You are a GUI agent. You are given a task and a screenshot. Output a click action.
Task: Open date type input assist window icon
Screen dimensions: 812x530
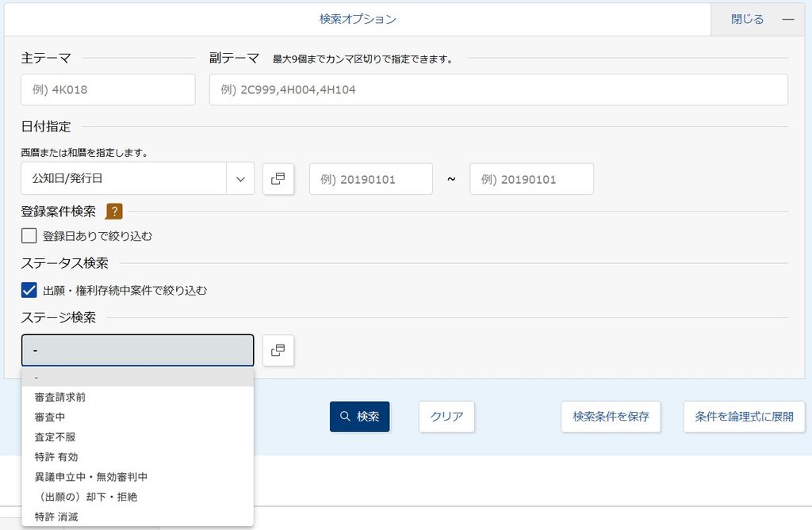click(x=278, y=178)
